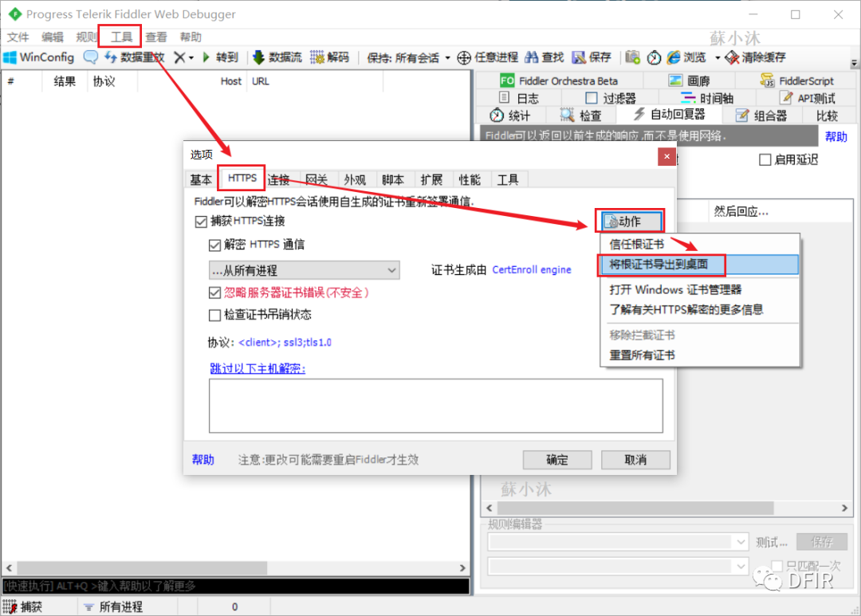The height and width of the screenshot is (616, 861).
Task: Open the Filters (过滤器) tab
Action: (611, 98)
